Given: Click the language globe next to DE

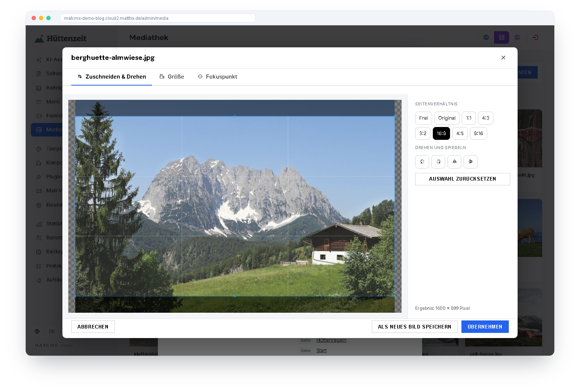Looking at the screenshot, I should [x=37, y=331].
